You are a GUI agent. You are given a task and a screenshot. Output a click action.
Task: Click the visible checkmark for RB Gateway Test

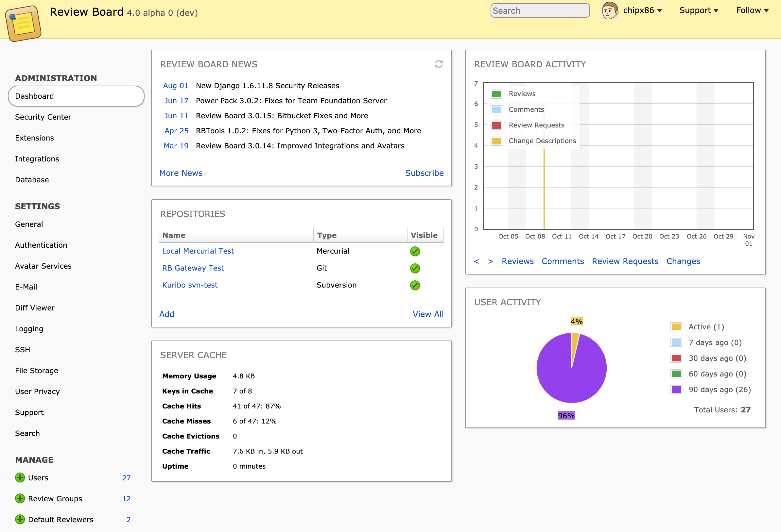pos(415,268)
